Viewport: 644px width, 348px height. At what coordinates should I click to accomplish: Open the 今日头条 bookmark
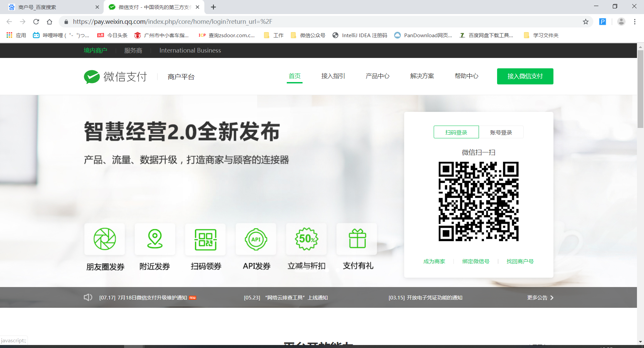pos(112,35)
